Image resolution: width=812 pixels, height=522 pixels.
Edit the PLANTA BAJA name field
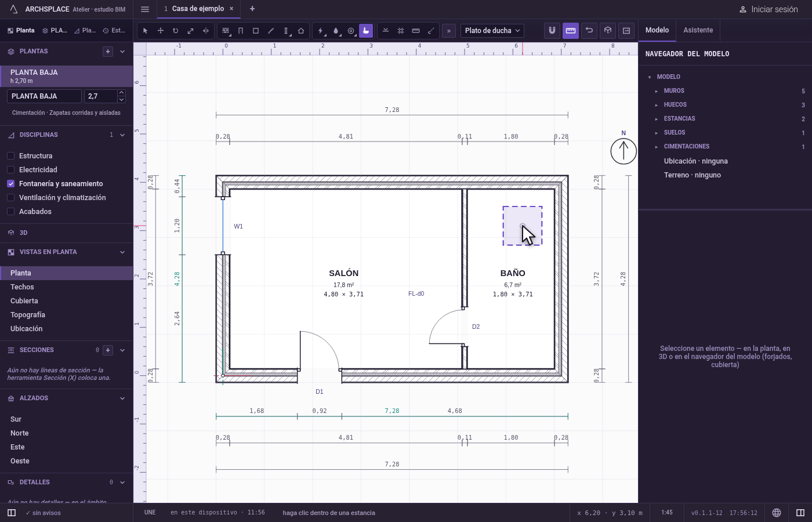(44, 96)
